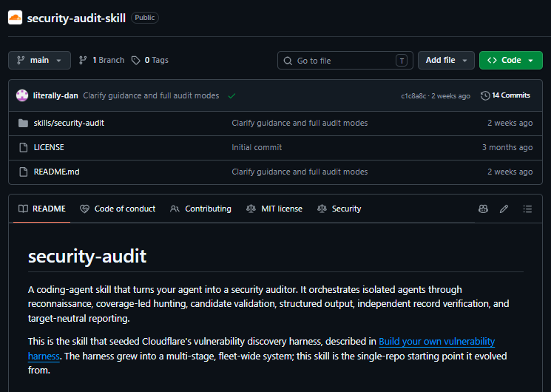The width and height of the screenshot is (551, 392).
Task: Click the Public visibility badge
Action: pos(145,18)
